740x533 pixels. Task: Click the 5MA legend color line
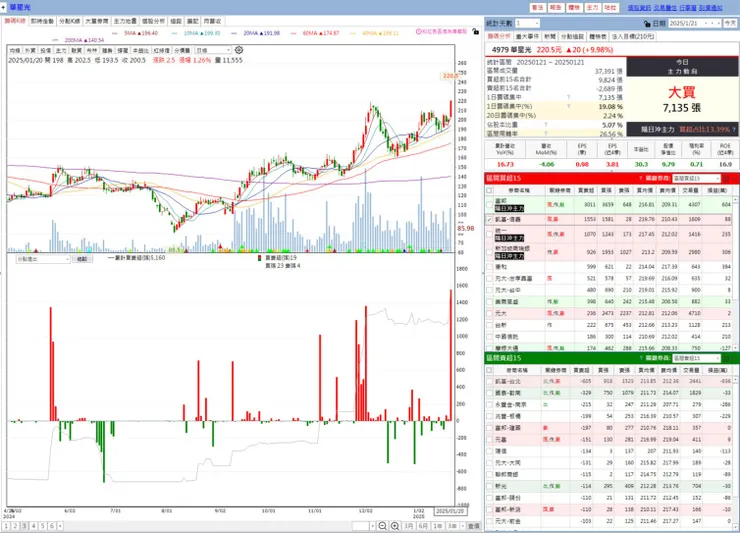pyautogui.click(x=116, y=34)
